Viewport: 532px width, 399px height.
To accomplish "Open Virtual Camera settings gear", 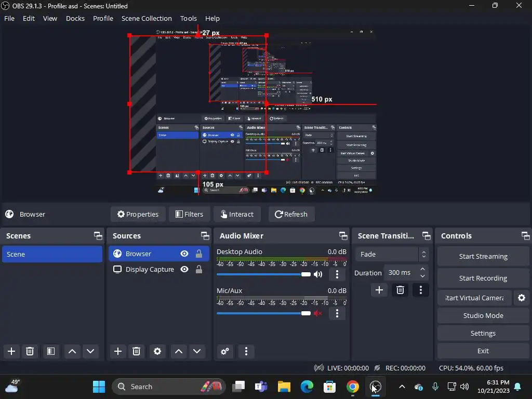I will (522, 298).
